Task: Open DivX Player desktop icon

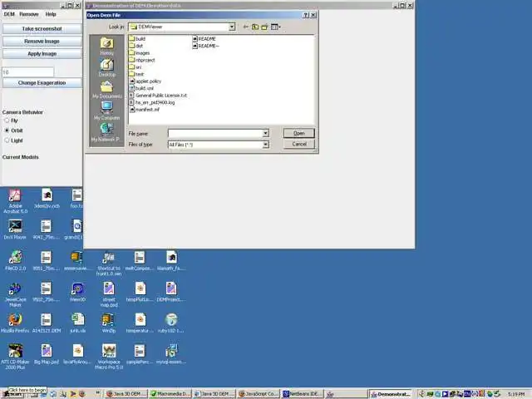Action: 15,229
